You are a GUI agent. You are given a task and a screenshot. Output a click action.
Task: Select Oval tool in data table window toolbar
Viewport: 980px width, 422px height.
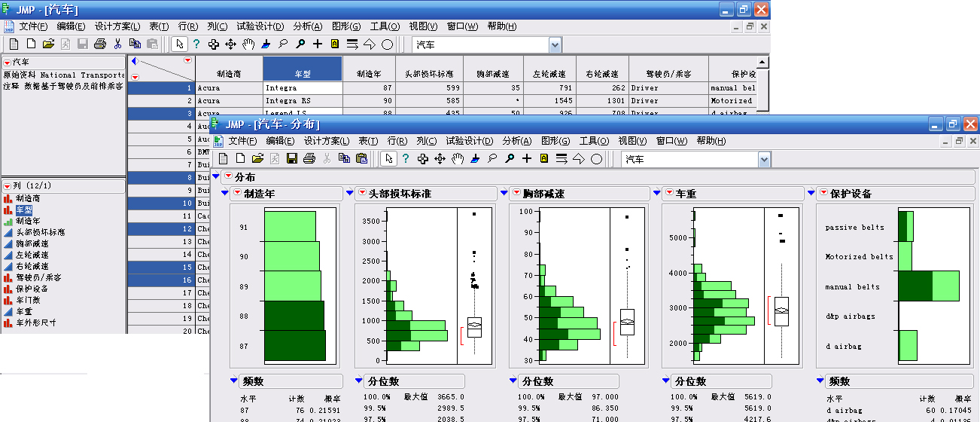pyautogui.click(x=387, y=44)
